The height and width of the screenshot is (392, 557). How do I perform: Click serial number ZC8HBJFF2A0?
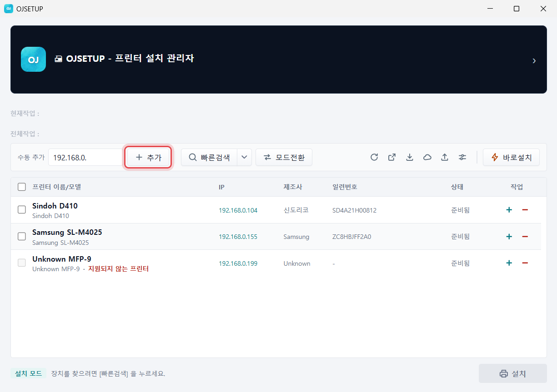click(352, 237)
